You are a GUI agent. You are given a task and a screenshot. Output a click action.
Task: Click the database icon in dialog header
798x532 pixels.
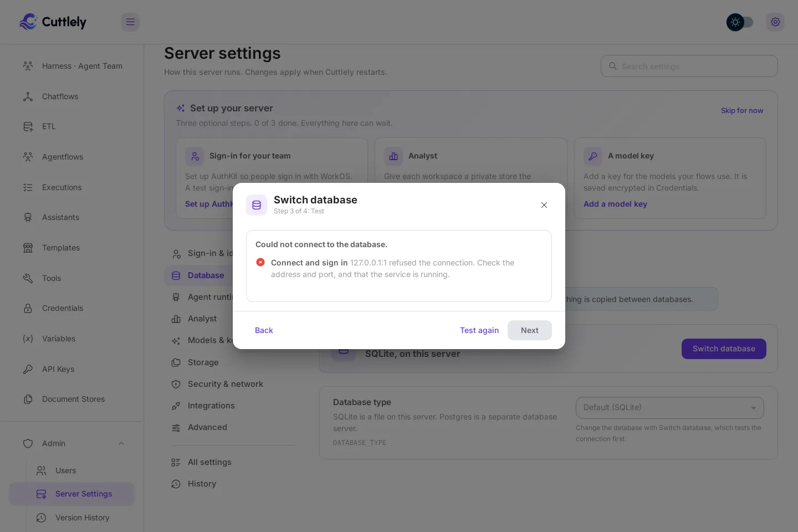[x=257, y=205]
